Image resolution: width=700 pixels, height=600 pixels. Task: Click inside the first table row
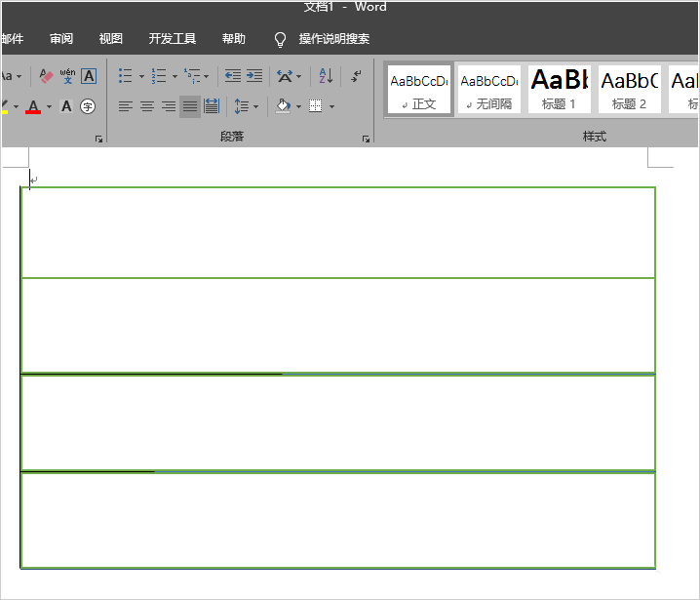point(338,232)
